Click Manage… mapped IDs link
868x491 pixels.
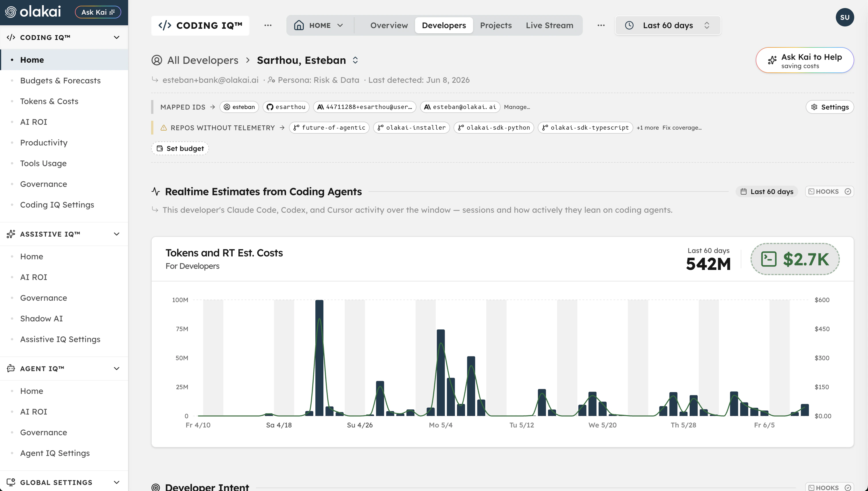click(517, 107)
